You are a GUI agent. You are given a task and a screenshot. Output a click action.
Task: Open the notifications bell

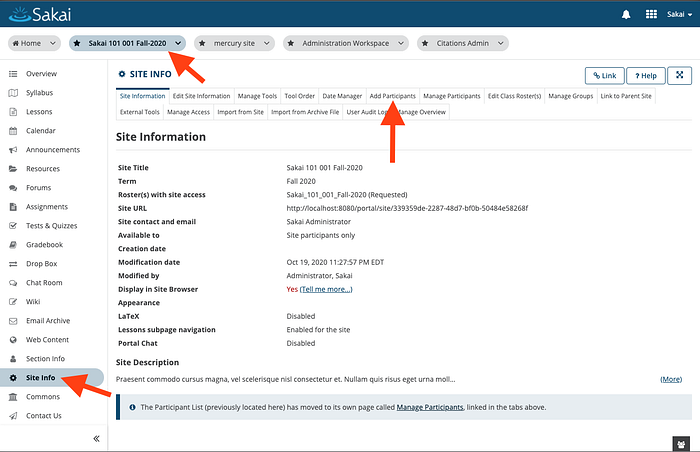pos(626,15)
